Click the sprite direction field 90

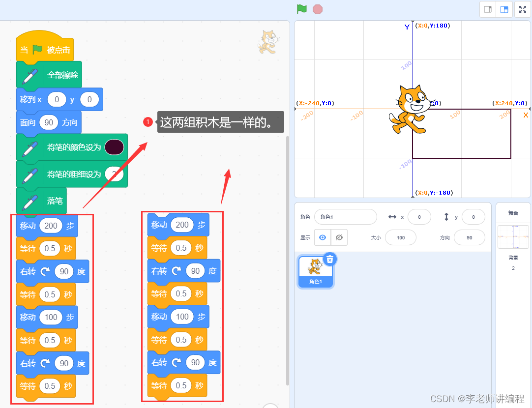point(470,237)
